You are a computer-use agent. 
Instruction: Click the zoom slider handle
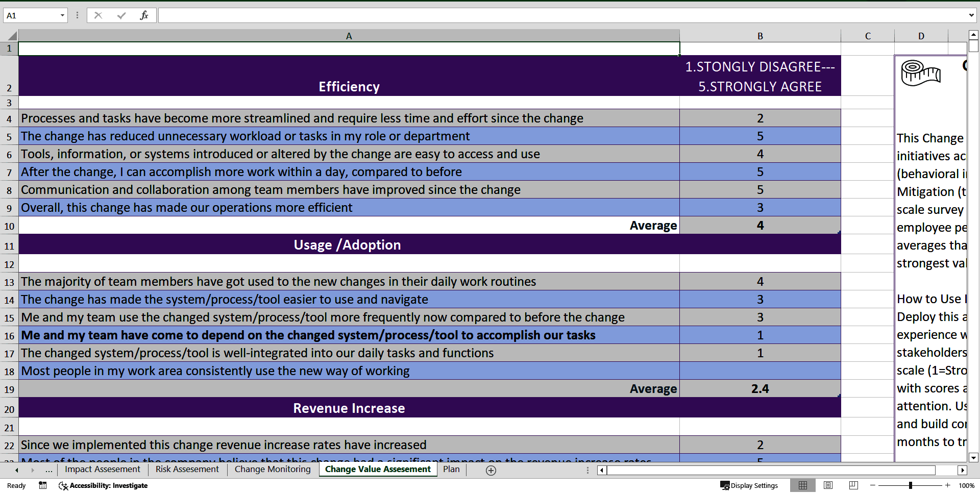pos(911,485)
